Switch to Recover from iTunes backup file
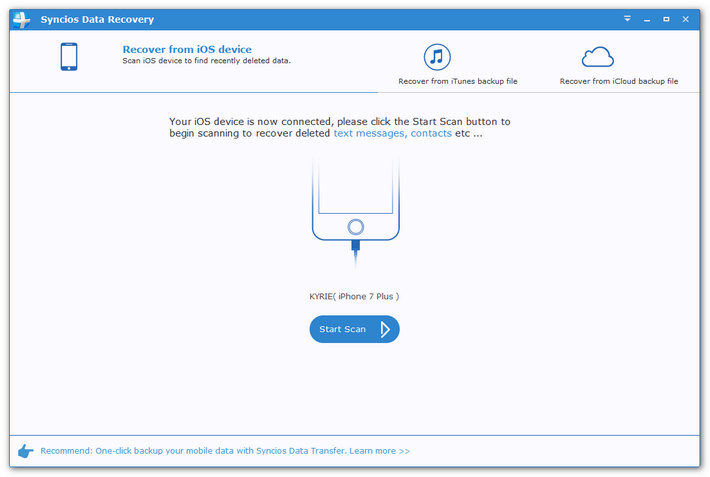Screen dimensions: 710x477 click(458, 81)
